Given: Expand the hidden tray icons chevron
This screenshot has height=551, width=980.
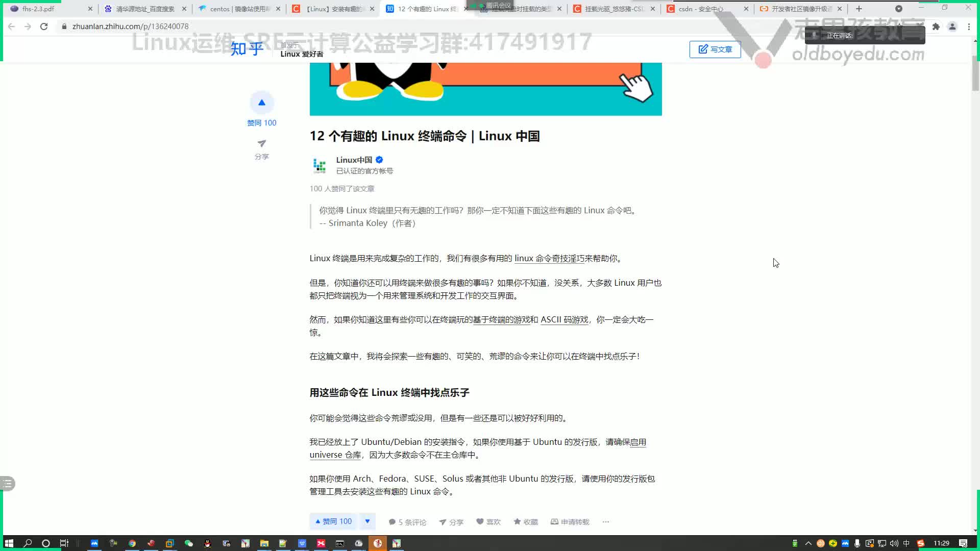Looking at the screenshot, I should pyautogui.click(x=808, y=543).
